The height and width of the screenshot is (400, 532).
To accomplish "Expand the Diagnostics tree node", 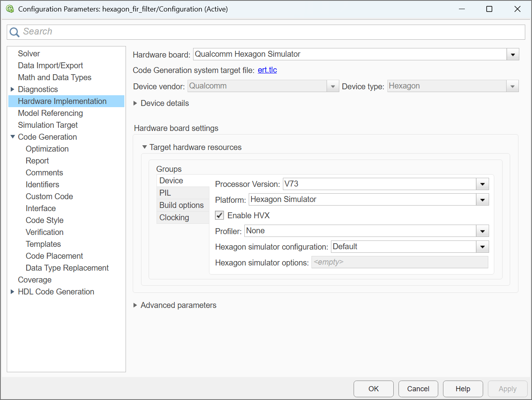I will pyautogui.click(x=12, y=89).
